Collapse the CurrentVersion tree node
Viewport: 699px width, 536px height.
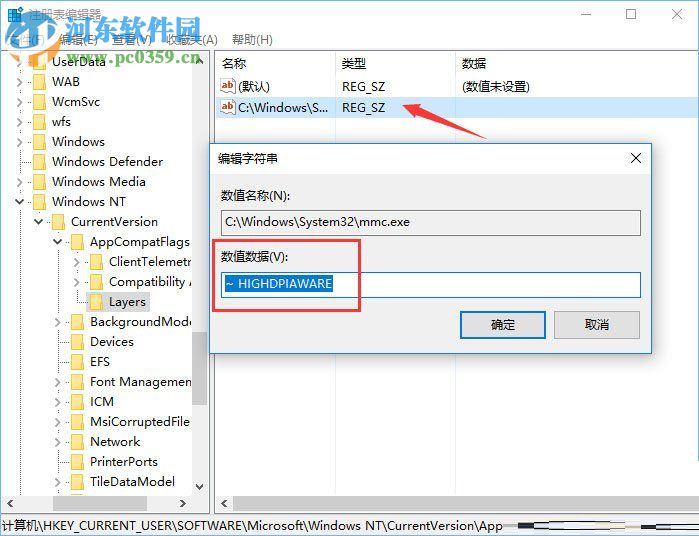coord(38,222)
